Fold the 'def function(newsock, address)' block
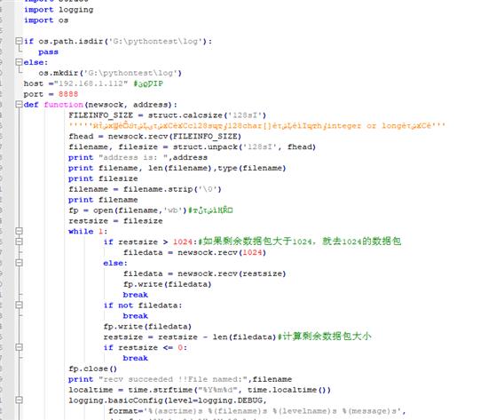The width and height of the screenshot is (504, 420). click(x=19, y=104)
